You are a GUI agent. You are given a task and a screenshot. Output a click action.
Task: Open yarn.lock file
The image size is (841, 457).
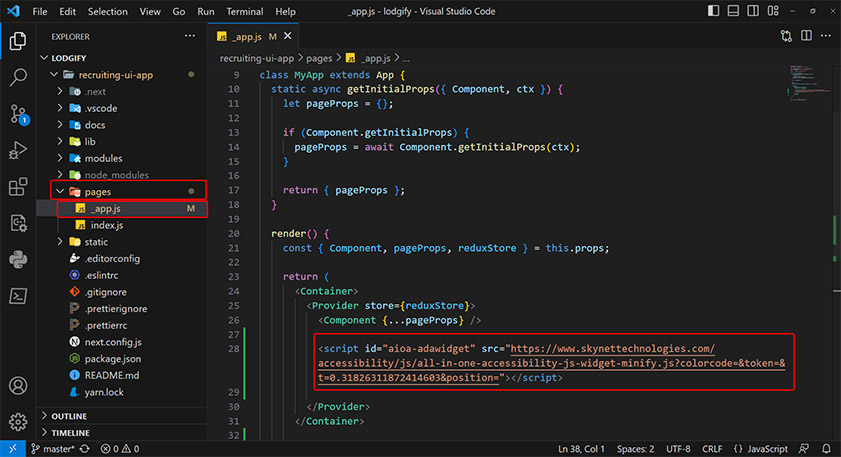(x=122, y=392)
